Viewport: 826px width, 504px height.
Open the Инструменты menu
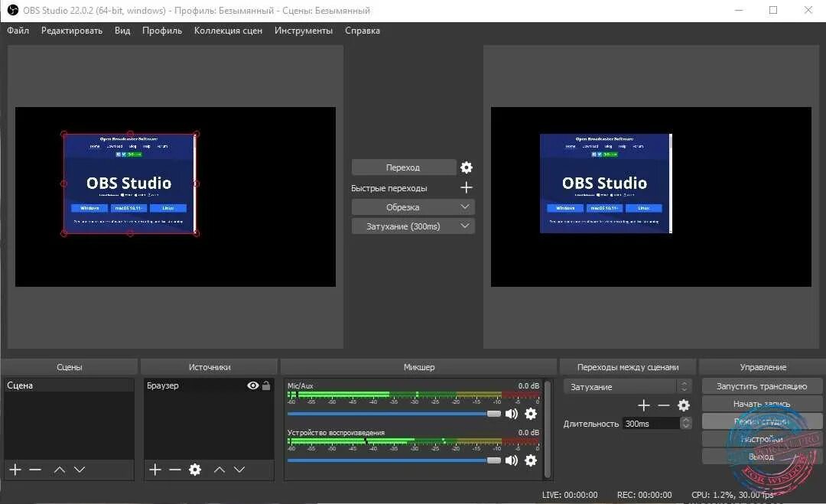(304, 31)
